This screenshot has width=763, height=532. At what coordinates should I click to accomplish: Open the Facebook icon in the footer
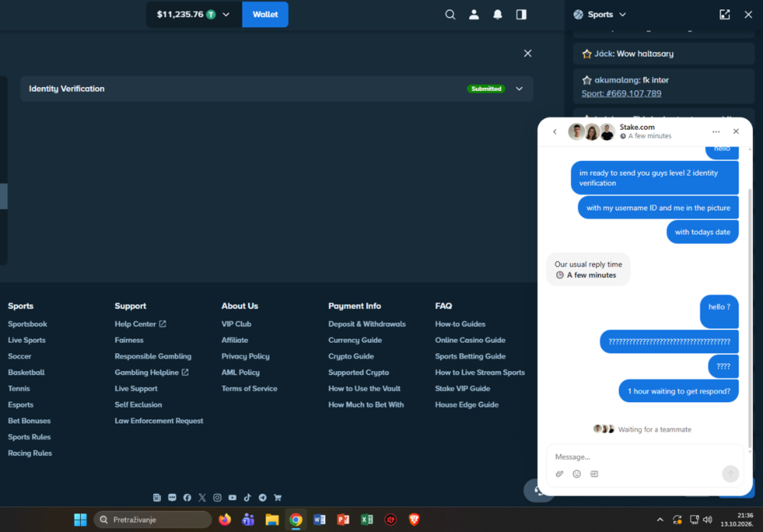pyautogui.click(x=188, y=498)
